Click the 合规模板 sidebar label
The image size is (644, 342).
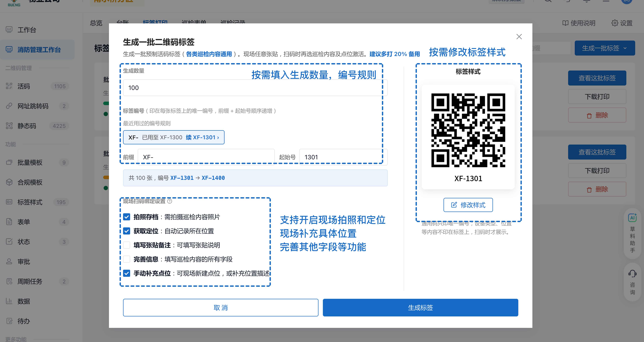(30, 182)
